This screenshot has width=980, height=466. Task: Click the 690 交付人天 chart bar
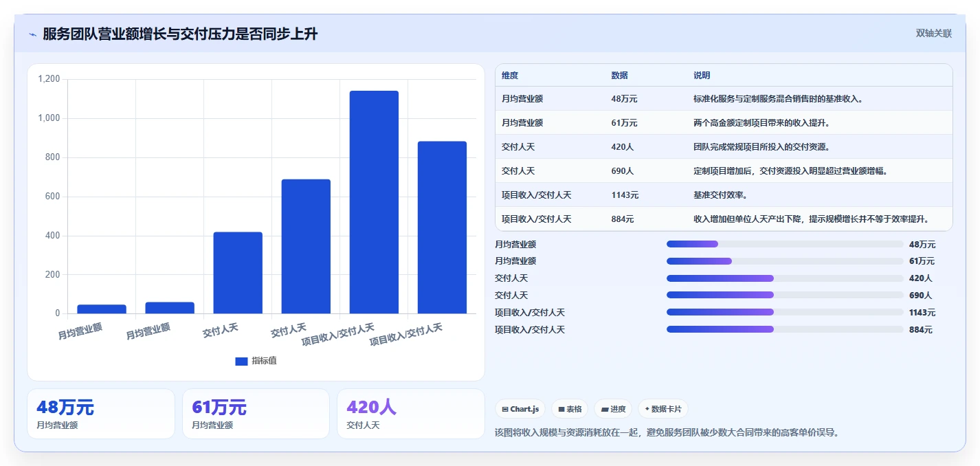click(306, 246)
